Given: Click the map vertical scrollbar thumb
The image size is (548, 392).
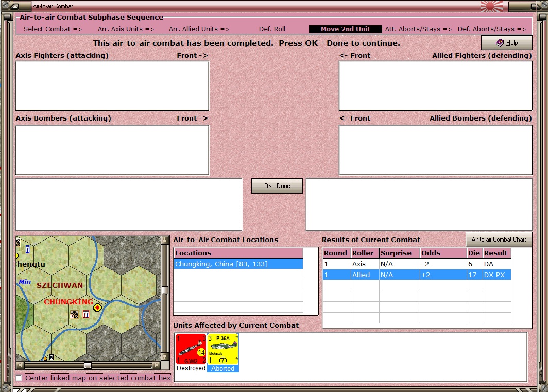Looking at the screenshot, I should pyautogui.click(x=165, y=290).
